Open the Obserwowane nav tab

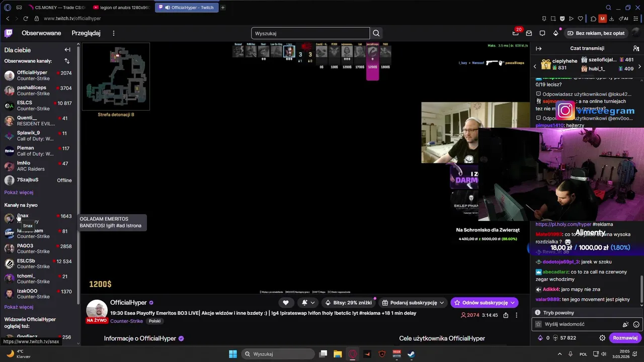click(41, 33)
